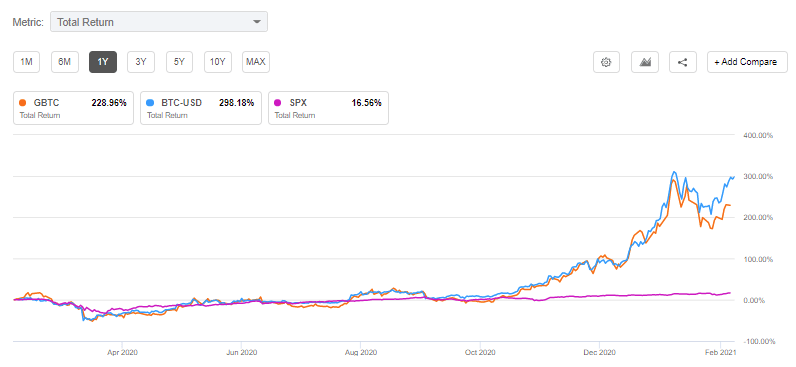Click the GBTC legend card
The height and width of the screenshot is (367, 796).
click(73, 108)
